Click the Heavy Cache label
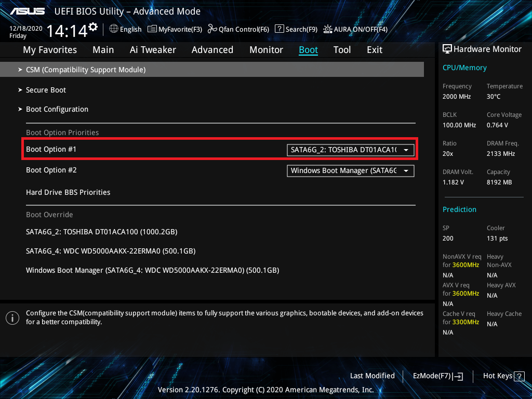Screen dimensions: 532x399 point(504,314)
